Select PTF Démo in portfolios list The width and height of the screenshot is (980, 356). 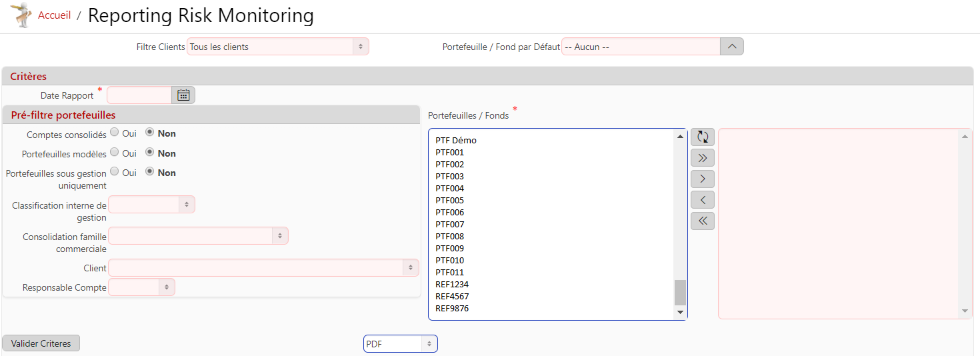coord(456,141)
